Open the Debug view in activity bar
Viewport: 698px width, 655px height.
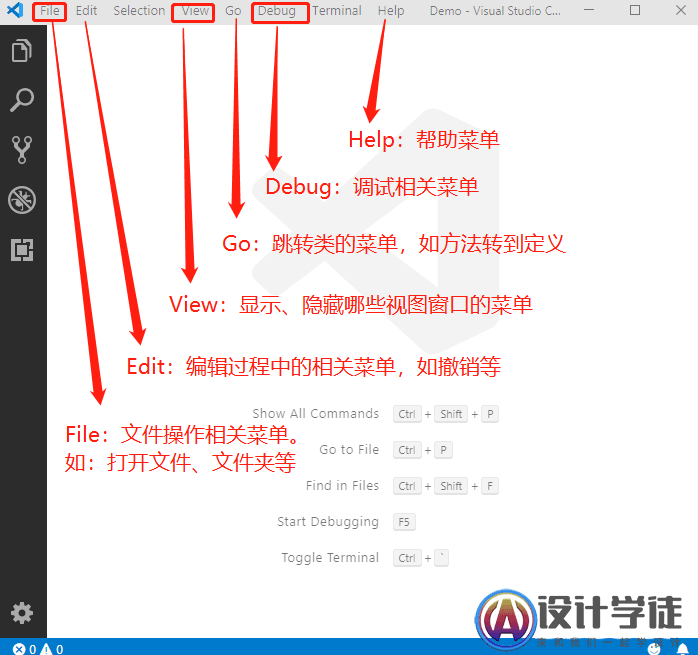tap(22, 200)
